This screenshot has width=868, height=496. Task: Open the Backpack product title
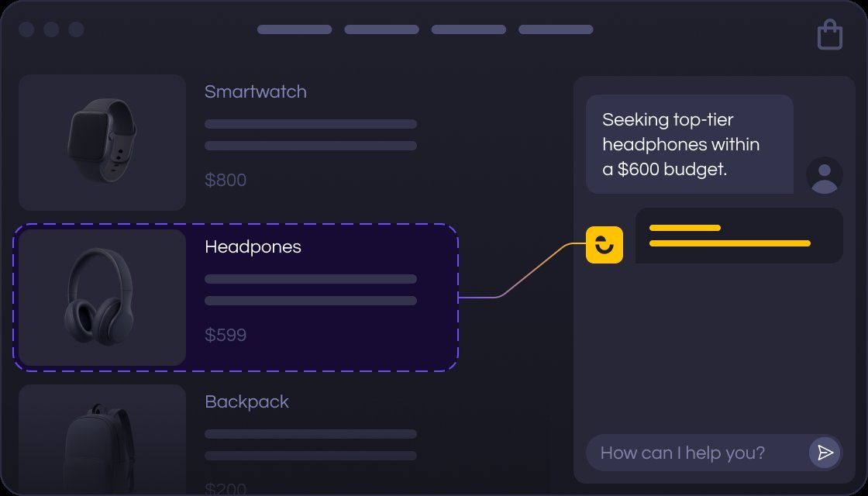click(x=246, y=402)
